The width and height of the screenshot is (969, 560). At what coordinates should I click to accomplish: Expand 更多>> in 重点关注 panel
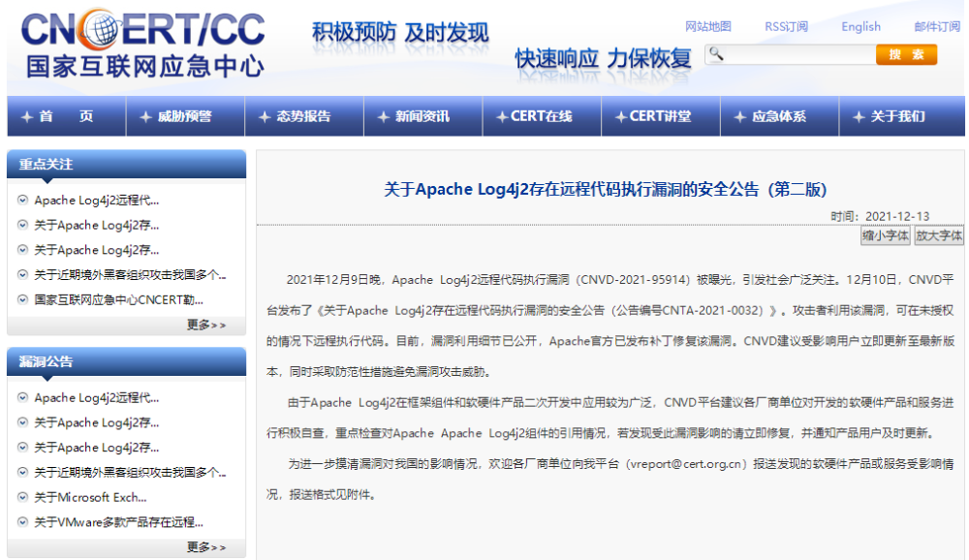(x=206, y=326)
